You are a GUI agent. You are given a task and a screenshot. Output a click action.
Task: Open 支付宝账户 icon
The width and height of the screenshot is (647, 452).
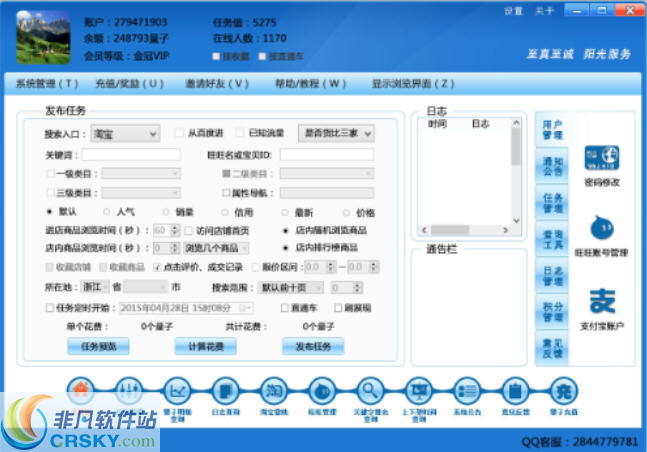tap(602, 301)
